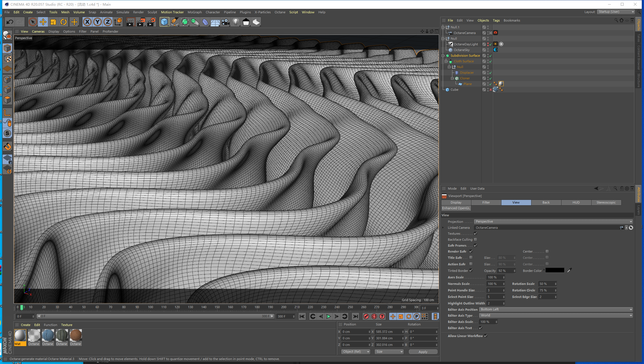The height and width of the screenshot is (364, 644).
Task: Select the Mat material thumbnail
Action: pos(20,337)
